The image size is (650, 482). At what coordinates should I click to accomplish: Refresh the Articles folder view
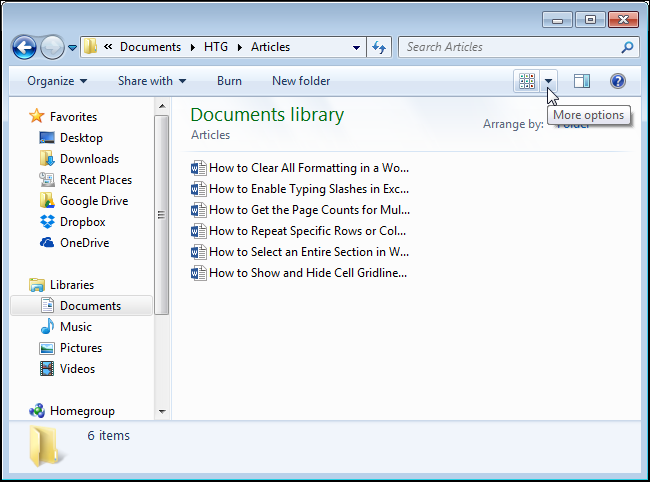(379, 47)
